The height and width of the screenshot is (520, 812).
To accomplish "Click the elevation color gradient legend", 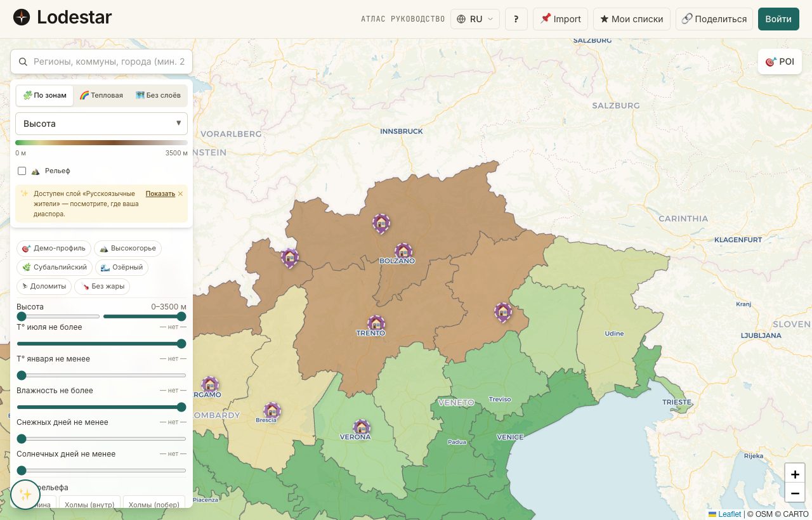I will click(x=101, y=143).
